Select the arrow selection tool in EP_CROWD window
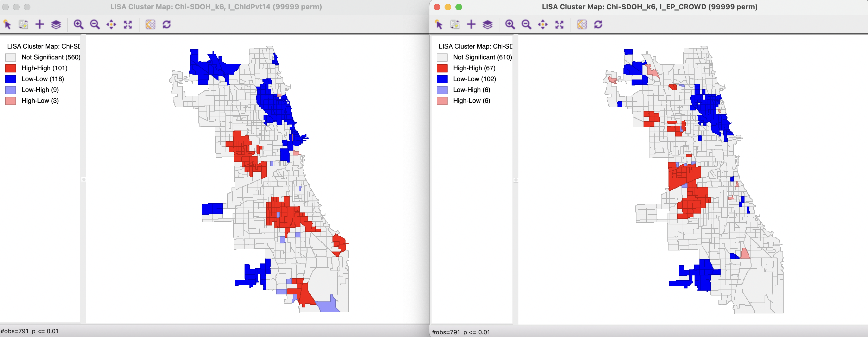This screenshot has width=868, height=337. point(439,25)
